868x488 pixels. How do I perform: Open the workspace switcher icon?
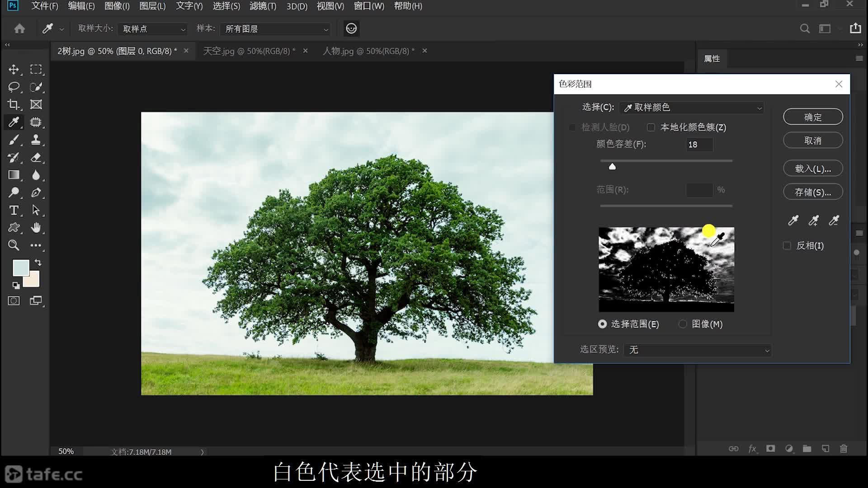[825, 29]
